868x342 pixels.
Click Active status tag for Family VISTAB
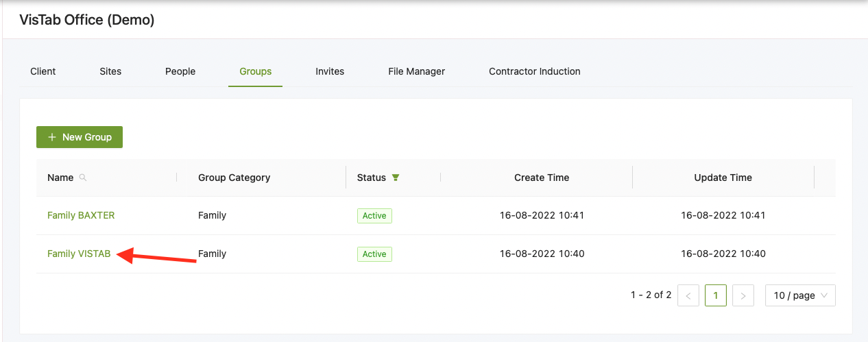374,254
